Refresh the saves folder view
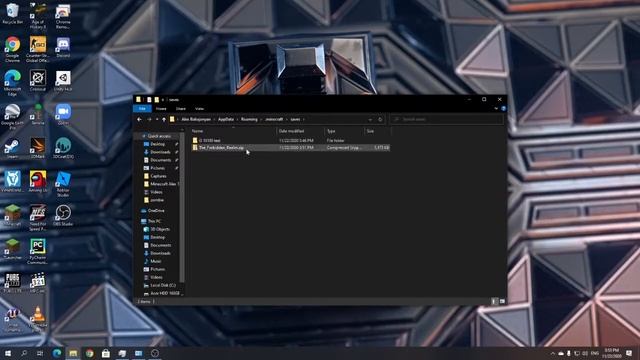This screenshot has height=360, width=640. click(380, 119)
